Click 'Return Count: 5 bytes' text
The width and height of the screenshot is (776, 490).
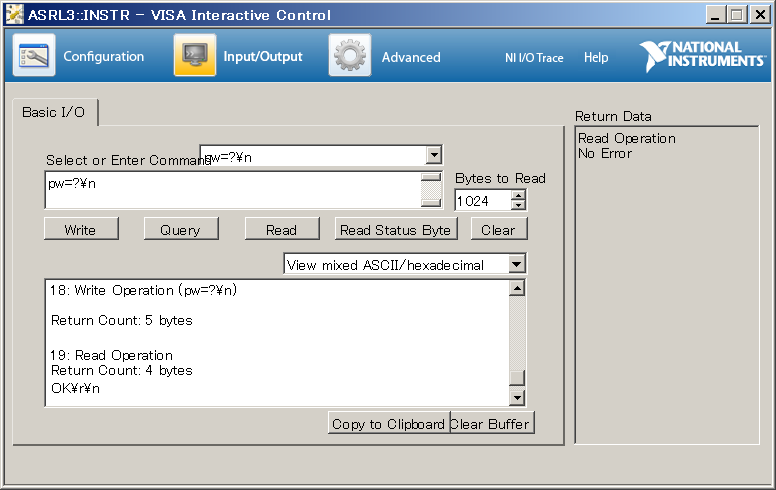point(122,320)
